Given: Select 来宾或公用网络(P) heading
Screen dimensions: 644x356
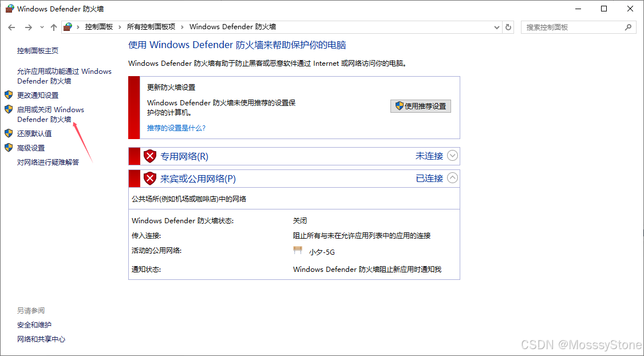Looking at the screenshot, I should pyautogui.click(x=198, y=179).
